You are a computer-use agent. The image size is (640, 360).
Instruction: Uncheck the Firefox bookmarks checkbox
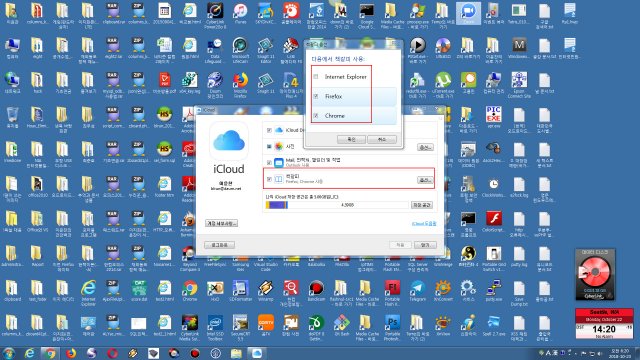pyautogui.click(x=316, y=96)
